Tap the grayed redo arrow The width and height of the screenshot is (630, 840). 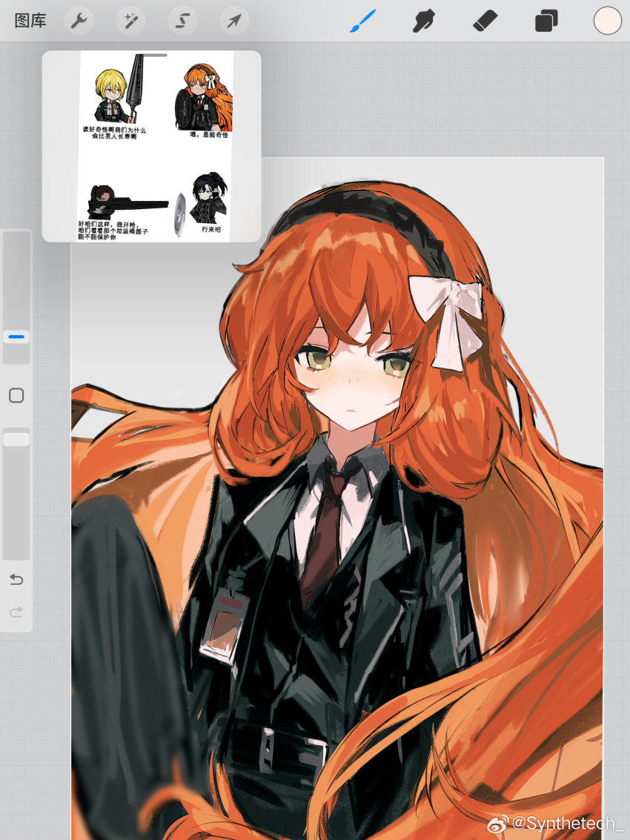coord(16,612)
